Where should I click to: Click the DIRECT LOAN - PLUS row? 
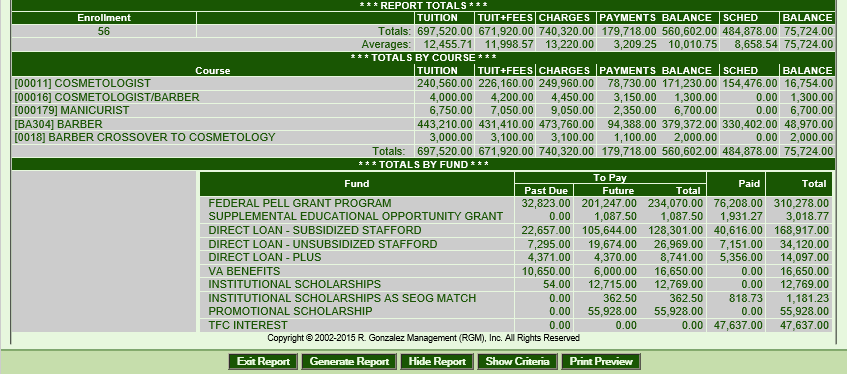pyautogui.click(x=517, y=257)
